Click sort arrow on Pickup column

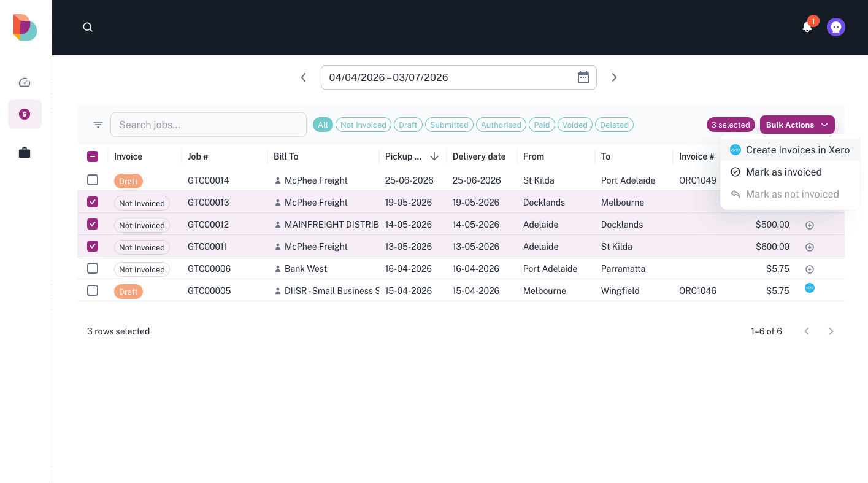click(434, 156)
